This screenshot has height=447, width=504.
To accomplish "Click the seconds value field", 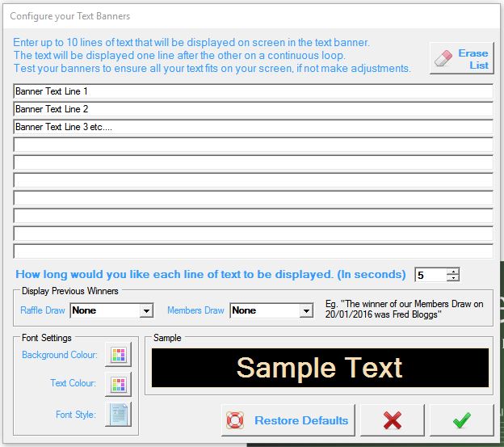I will [430, 275].
